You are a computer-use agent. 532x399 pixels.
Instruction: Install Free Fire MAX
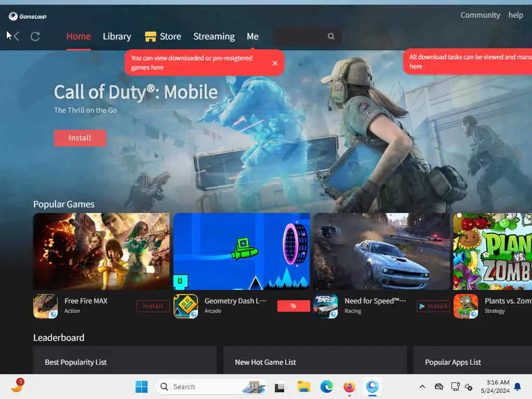[x=153, y=306]
